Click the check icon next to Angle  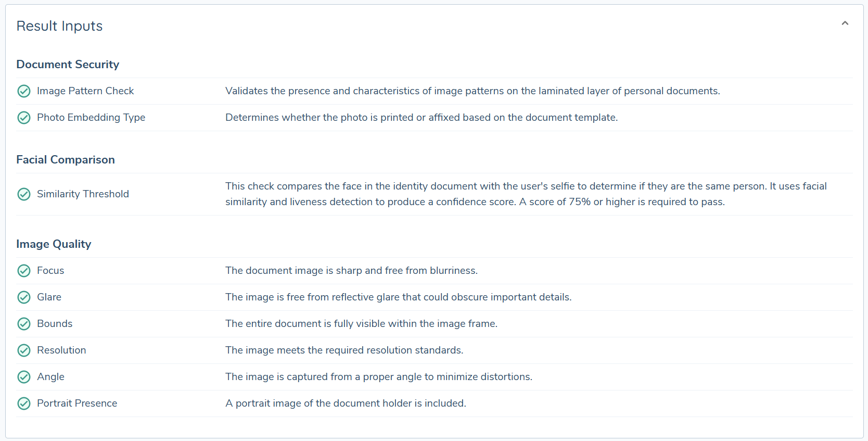pos(23,377)
